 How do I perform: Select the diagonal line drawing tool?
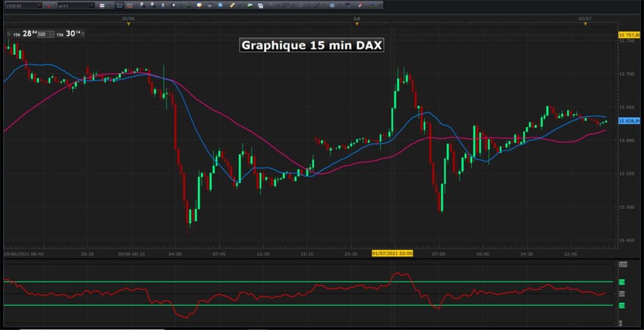pyautogui.click(x=318, y=5)
